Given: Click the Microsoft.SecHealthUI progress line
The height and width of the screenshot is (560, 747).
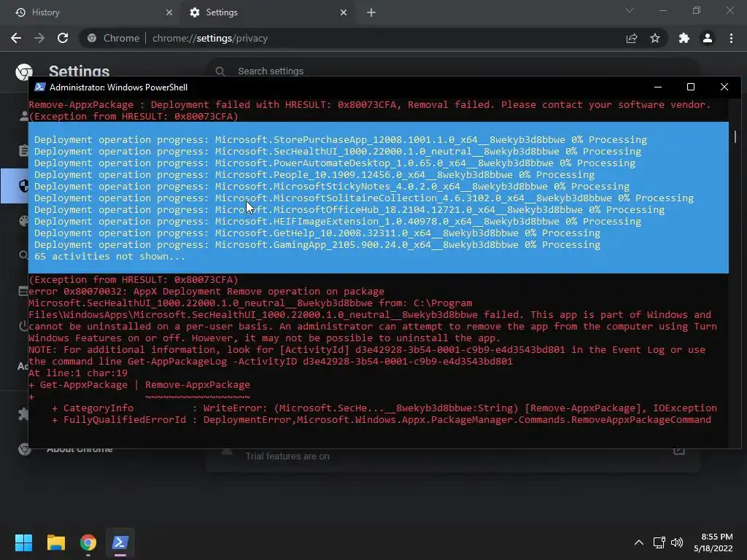Looking at the screenshot, I should tap(338, 152).
